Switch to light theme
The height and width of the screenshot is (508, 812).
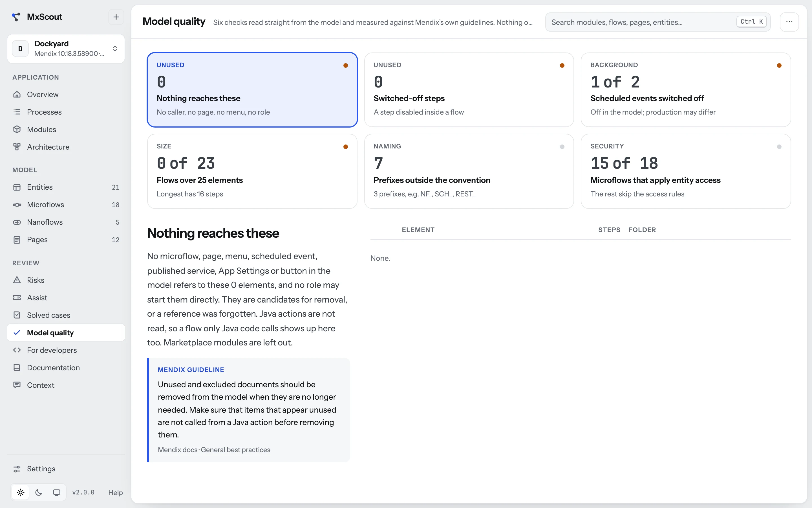tap(21, 492)
